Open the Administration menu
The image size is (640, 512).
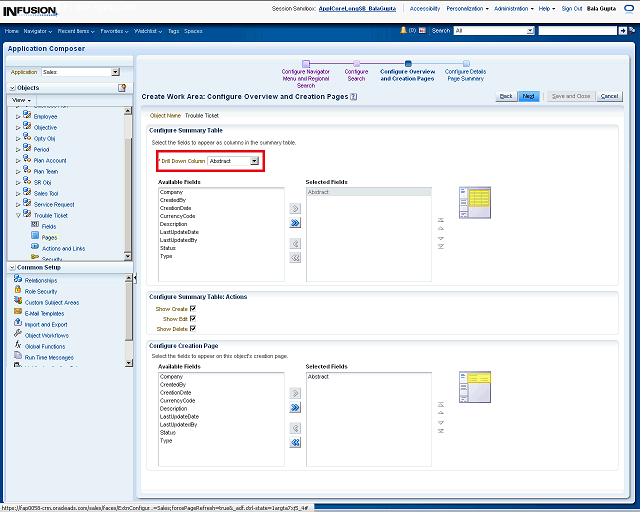(513, 8)
